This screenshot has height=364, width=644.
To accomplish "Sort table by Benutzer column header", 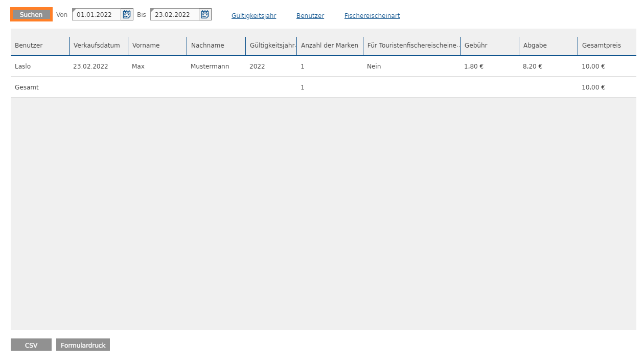I will (x=29, y=45).
